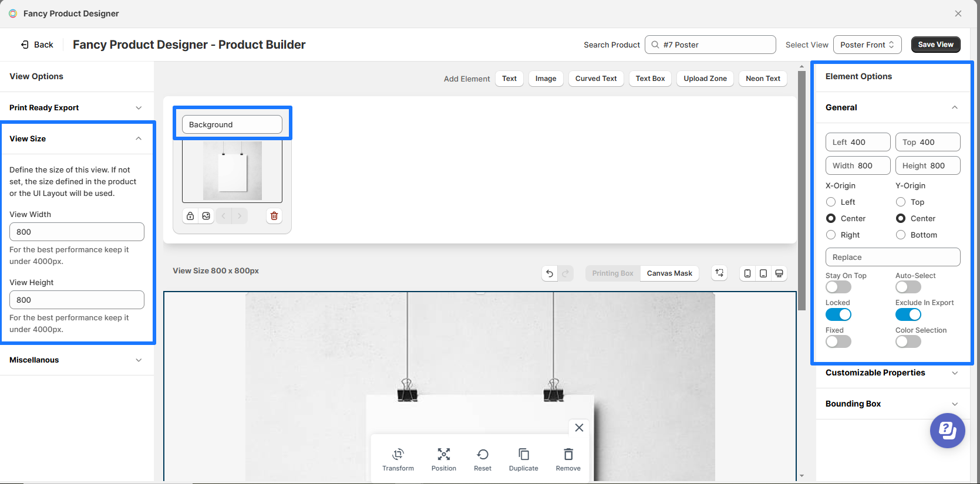Screen dimensions: 980x484
Task: Move Background element with right arrow
Action: point(240,216)
